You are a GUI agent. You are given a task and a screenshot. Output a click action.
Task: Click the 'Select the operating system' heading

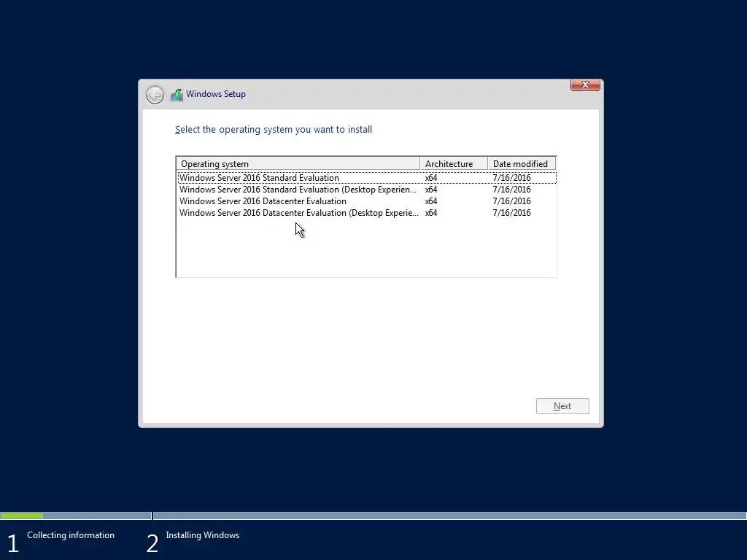274,130
